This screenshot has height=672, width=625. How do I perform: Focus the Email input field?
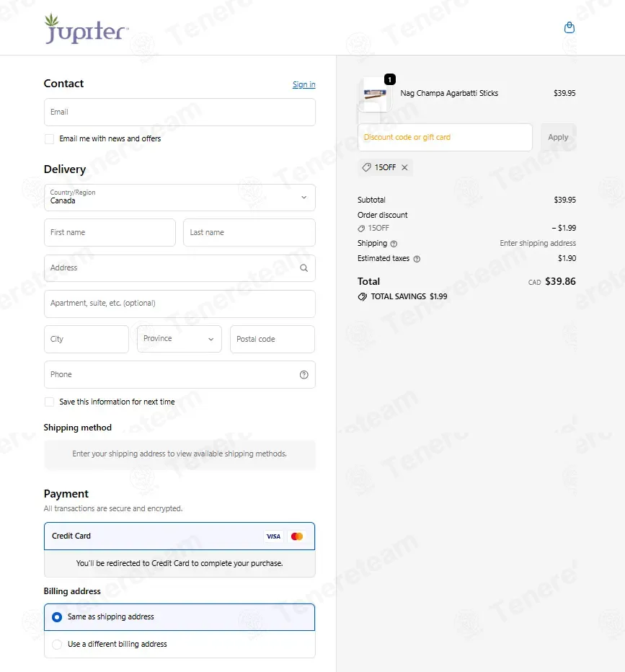pos(179,112)
